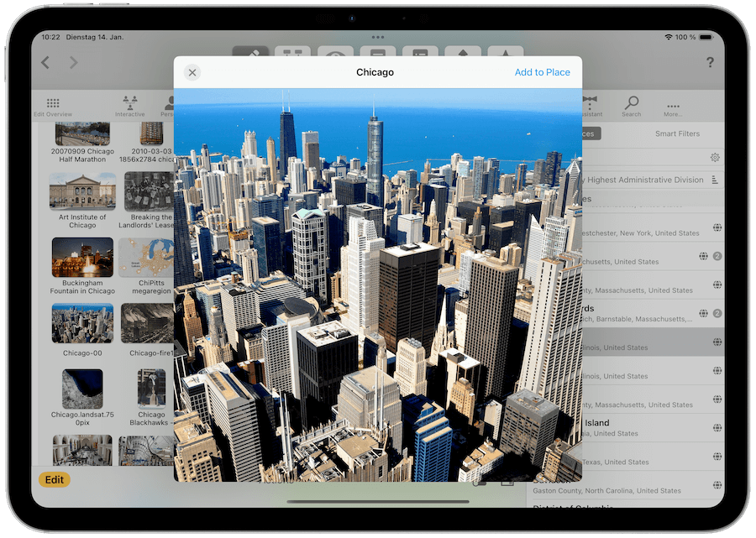The width and height of the screenshot is (756, 538).
Task: Click globe icon for Westchester, New York row
Action: pyautogui.click(x=717, y=227)
